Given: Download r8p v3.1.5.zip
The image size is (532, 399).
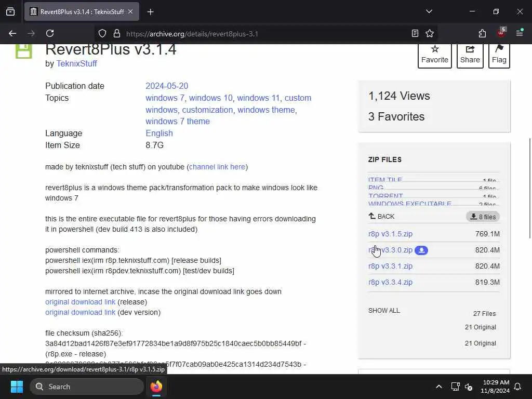Looking at the screenshot, I should pos(390,234).
